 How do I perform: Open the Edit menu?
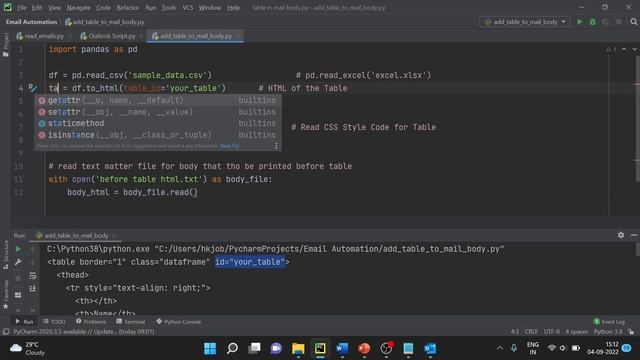[x=37, y=7]
